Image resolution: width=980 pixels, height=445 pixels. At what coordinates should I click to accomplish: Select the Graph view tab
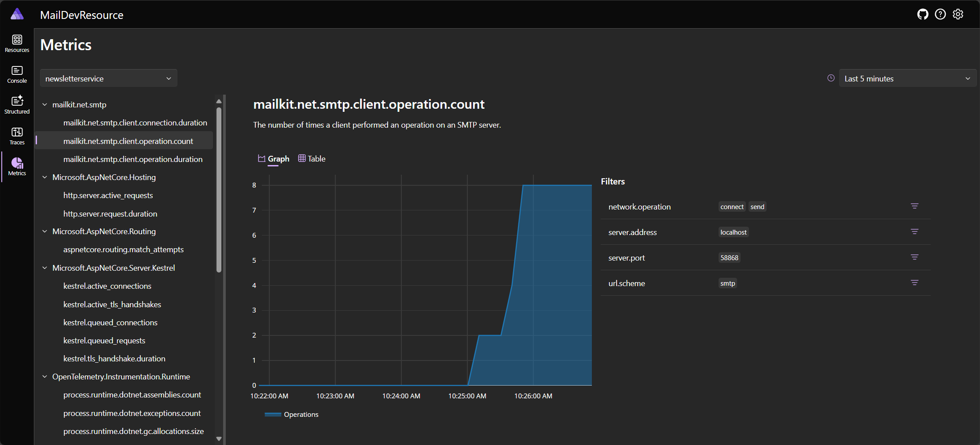tap(274, 159)
